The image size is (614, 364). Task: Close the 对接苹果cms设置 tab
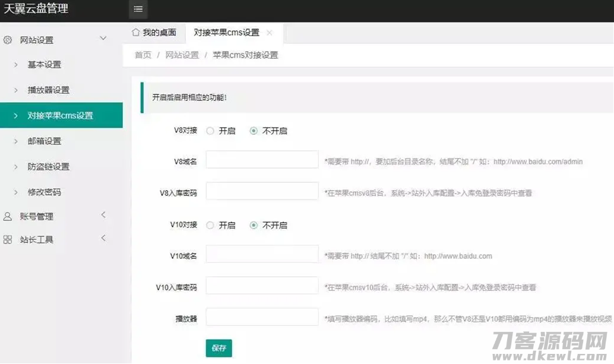tap(270, 33)
